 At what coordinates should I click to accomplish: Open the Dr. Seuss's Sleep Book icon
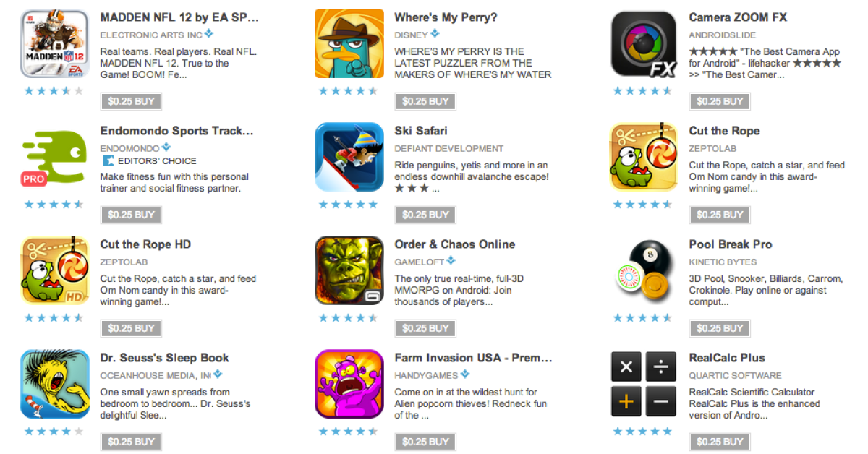[55, 384]
